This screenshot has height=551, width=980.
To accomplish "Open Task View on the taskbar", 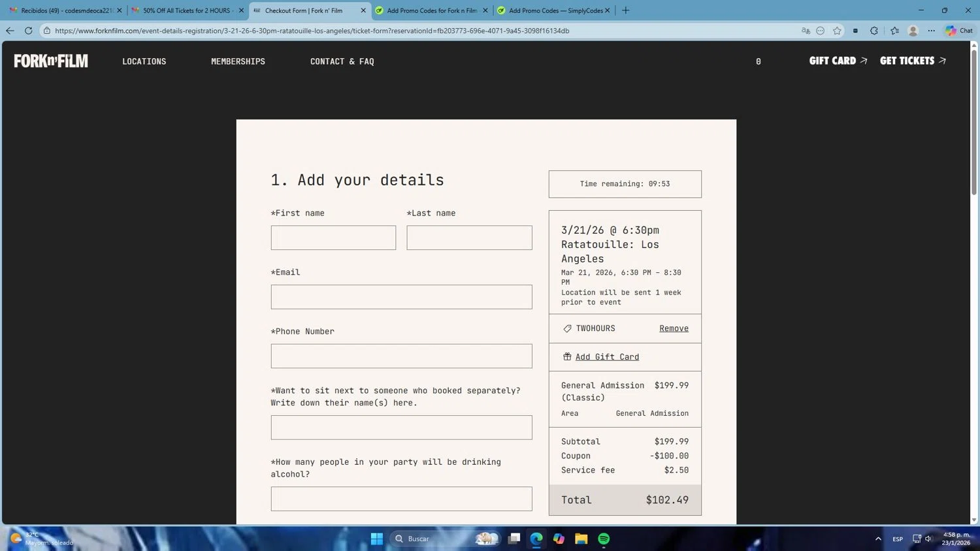I will click(x=514, y=539).
